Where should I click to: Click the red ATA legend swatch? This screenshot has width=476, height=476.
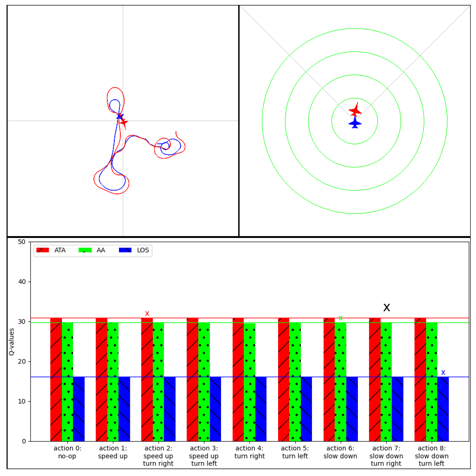point(43,250)
